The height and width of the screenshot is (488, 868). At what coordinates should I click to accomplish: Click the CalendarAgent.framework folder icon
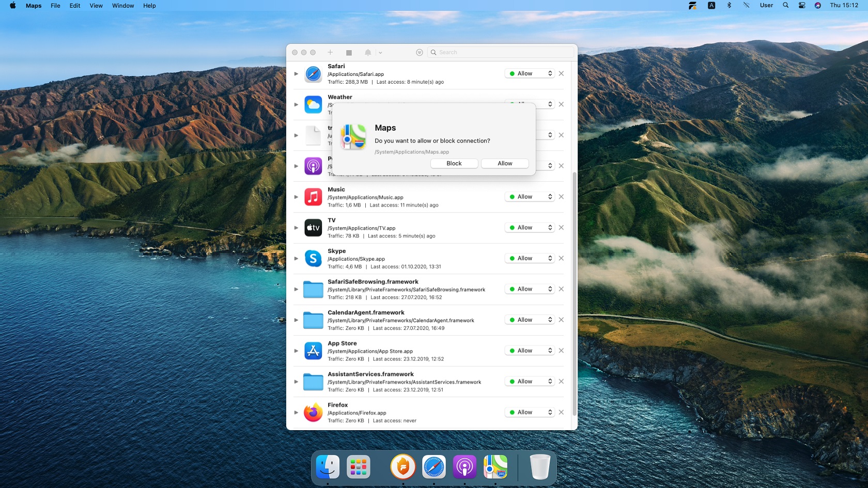coord(313,320)
